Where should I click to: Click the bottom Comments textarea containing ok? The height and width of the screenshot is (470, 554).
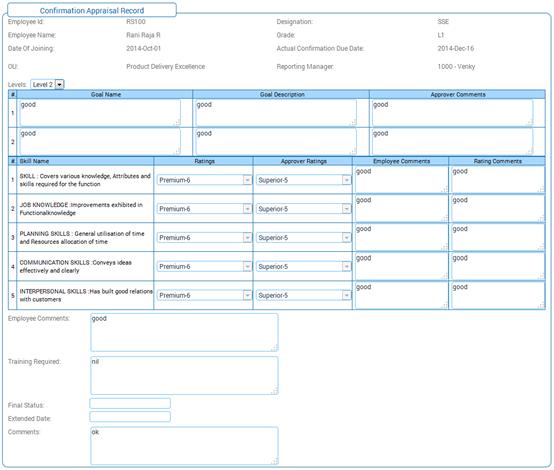coord(184,446)
